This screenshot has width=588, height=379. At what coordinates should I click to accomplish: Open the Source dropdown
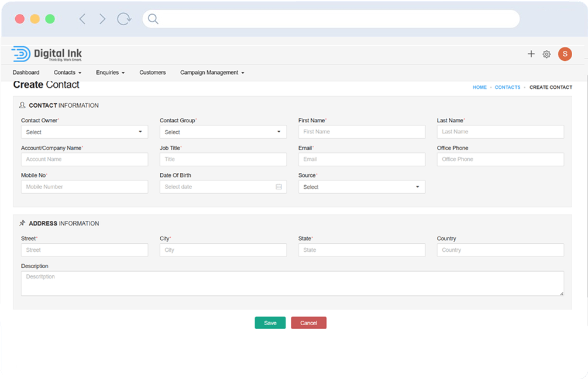(362, 187)
